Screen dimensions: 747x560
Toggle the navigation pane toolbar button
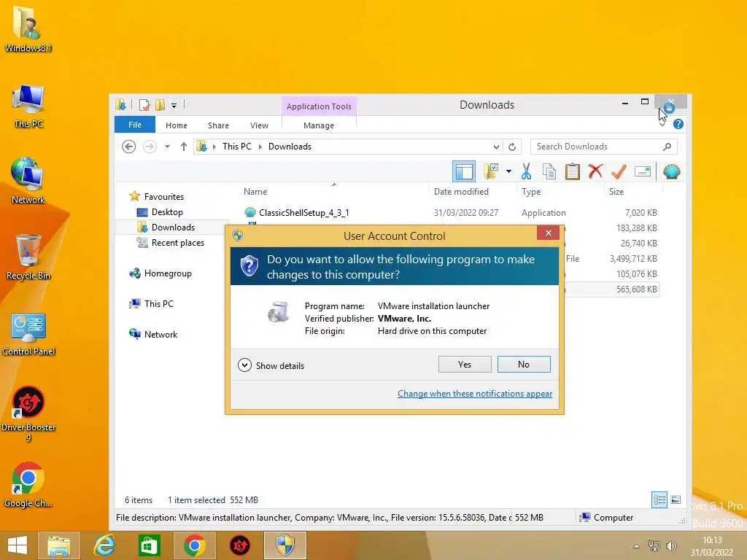click(463, 171)
